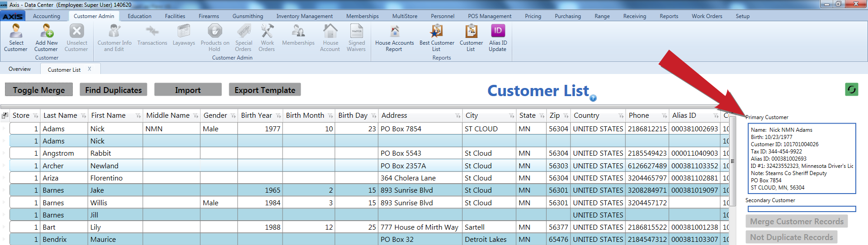Image resolution: width=868 pixels, height=245 pixels.
Task: Open Customer Info and Edit
Action: pyautogui.click(x=114, y=37)
